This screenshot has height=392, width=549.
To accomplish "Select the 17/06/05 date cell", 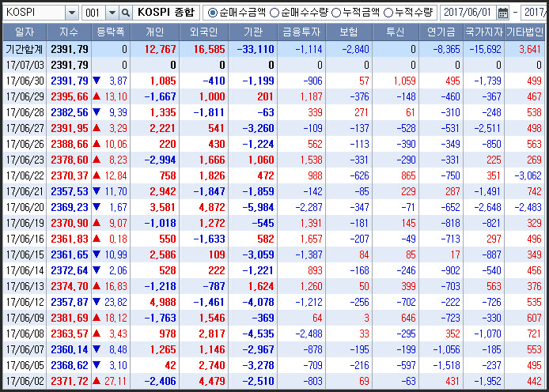I will click(25, 365).
